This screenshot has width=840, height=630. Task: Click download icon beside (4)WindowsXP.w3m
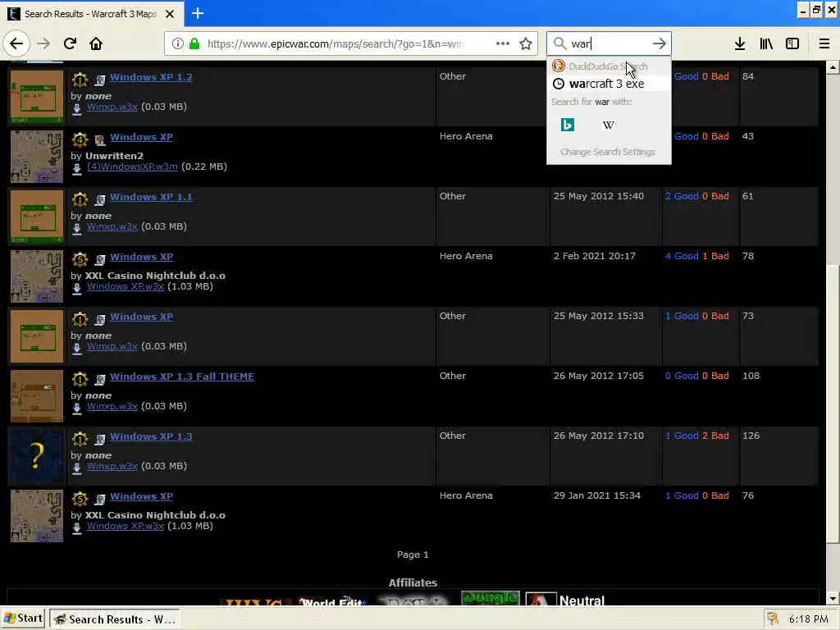[76, 169]
